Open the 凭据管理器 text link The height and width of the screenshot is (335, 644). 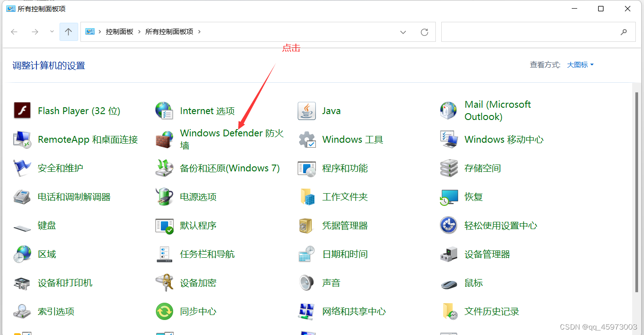(345, 225)
